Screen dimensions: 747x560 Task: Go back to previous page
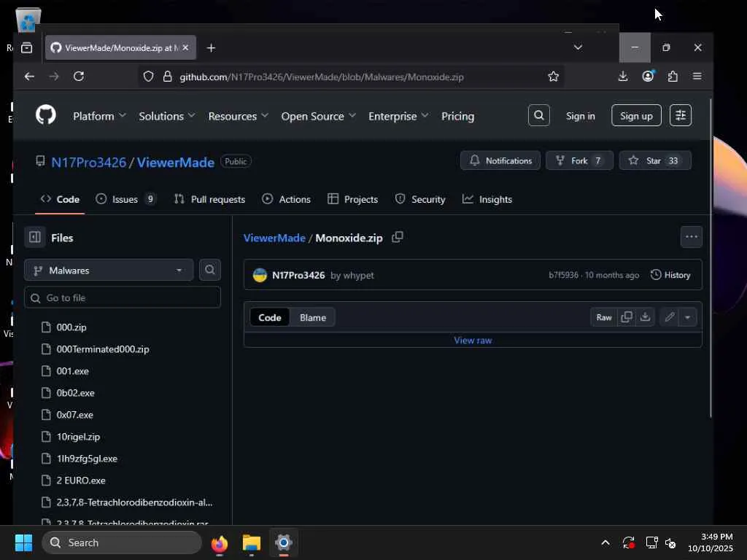coord(29,76)
